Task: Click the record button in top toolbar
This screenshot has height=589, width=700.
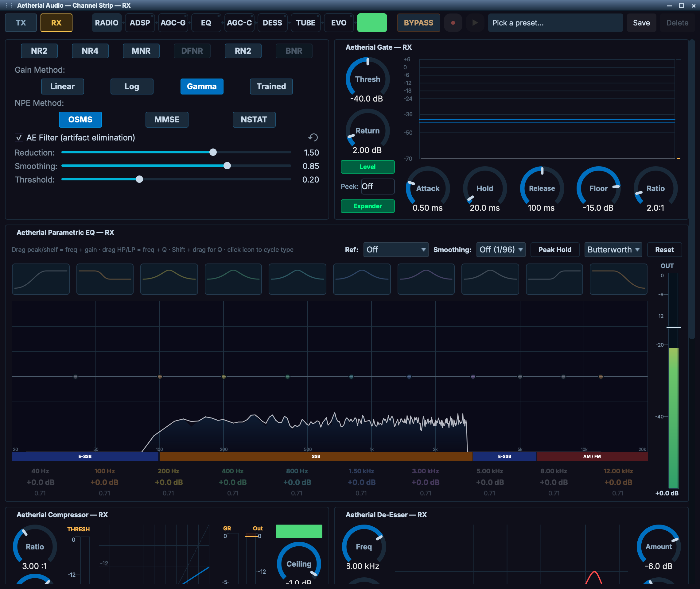Action: [x=453, y=23]
